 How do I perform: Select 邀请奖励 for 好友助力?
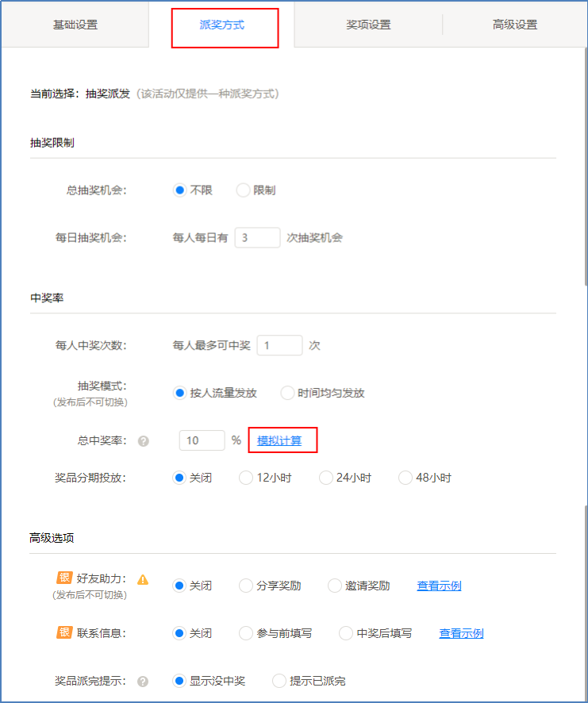pos(335,586)
